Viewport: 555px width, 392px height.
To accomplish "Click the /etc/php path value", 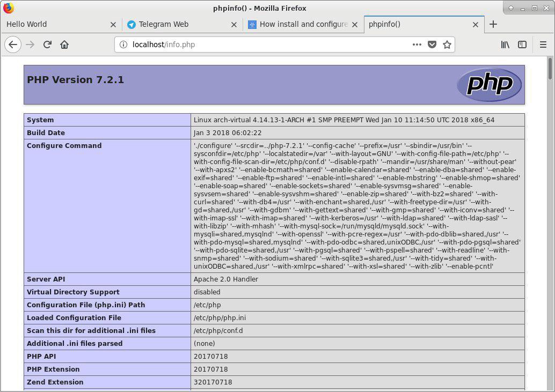I will [207, 305].
